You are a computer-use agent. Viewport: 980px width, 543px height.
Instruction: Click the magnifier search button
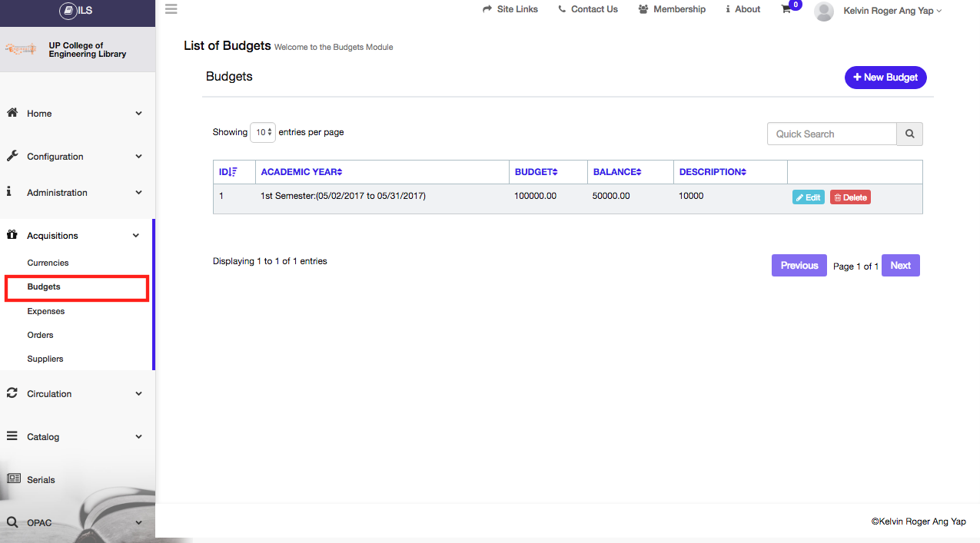pos(909,134)
